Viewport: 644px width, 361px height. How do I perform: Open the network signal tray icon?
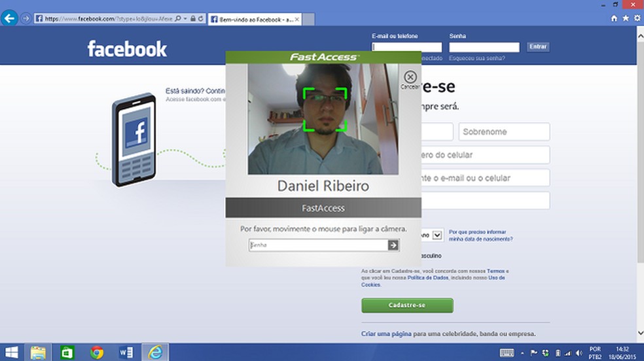[567, 352]
